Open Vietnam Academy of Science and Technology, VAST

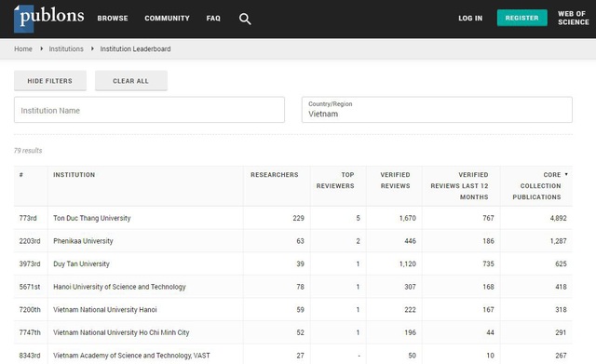(131, 356)
